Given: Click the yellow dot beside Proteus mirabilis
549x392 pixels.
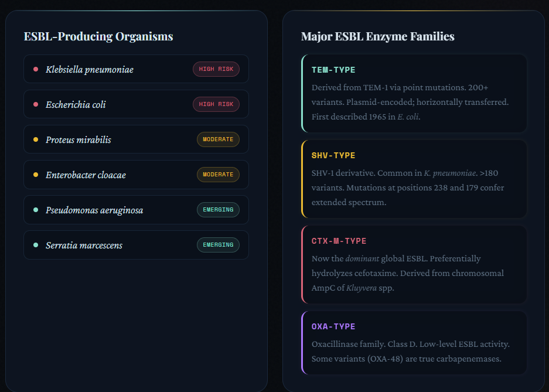Looking at the screenshot, I should tap(36, 139).
